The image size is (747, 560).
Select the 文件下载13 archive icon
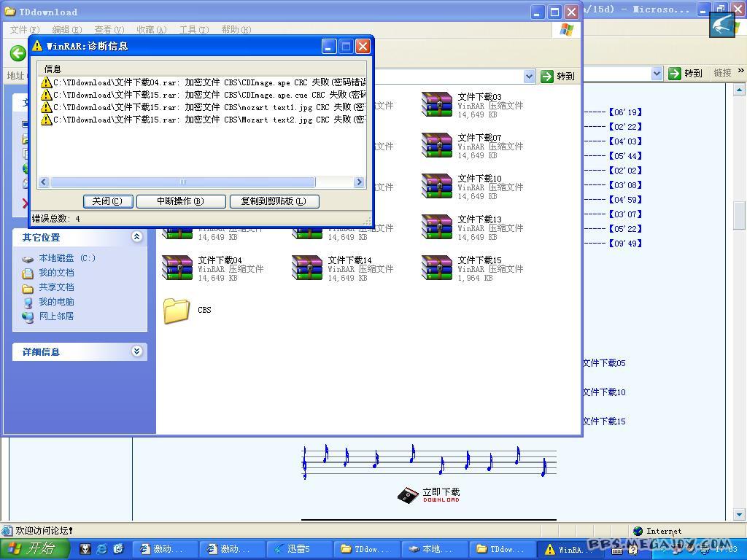[x=437, y=227]
